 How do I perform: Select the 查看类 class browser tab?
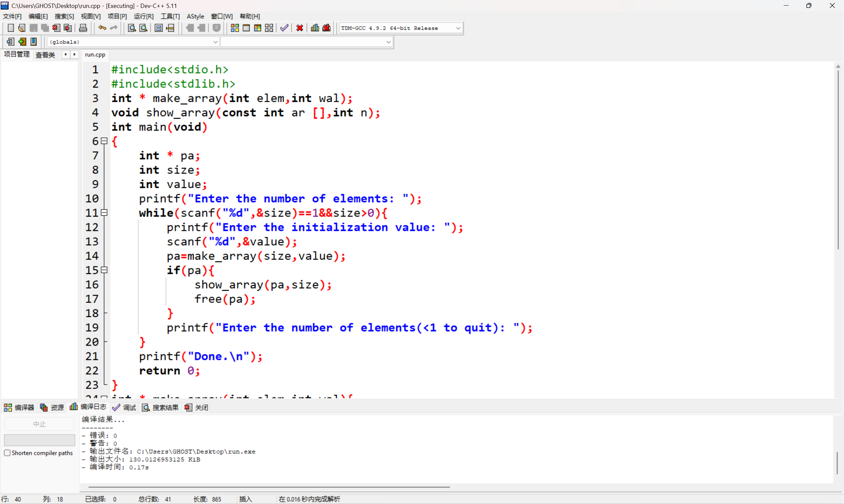coord(45,55)
